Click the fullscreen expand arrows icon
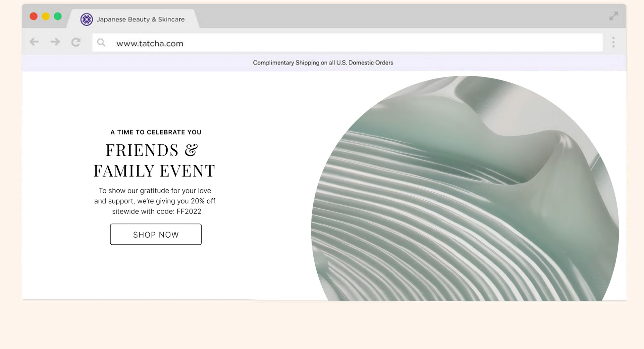The height and width of the screenshot is (349, 644). click(x=613, y=16)
